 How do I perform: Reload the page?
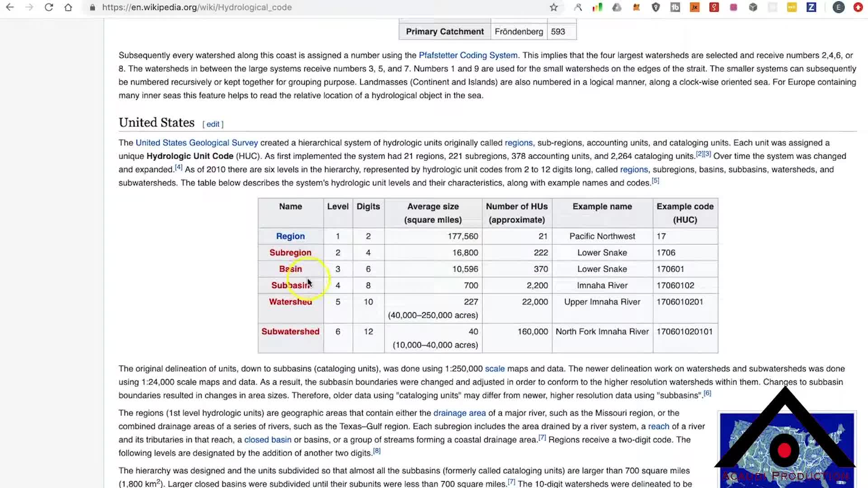(x=49, y=7)
